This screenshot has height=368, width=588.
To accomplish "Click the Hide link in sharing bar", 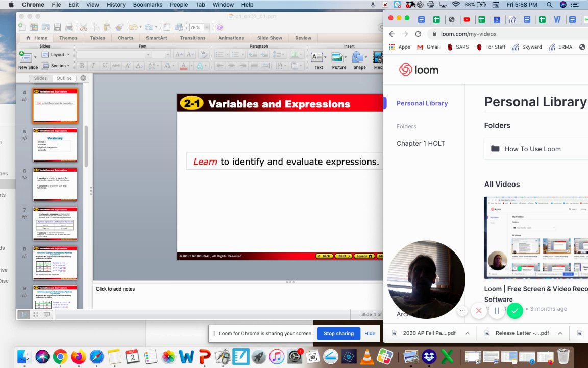I will [x=370, y=333].
